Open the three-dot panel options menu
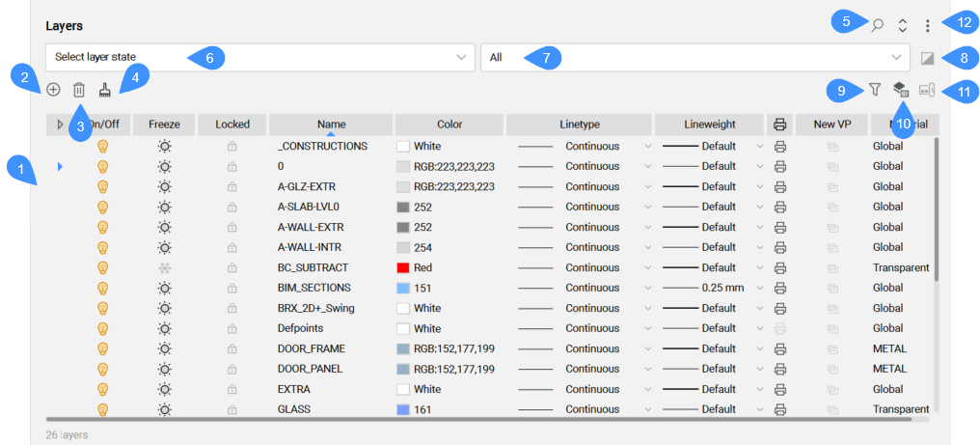The width and height of the screenshot is (980, 445). (x=928, y=26)
